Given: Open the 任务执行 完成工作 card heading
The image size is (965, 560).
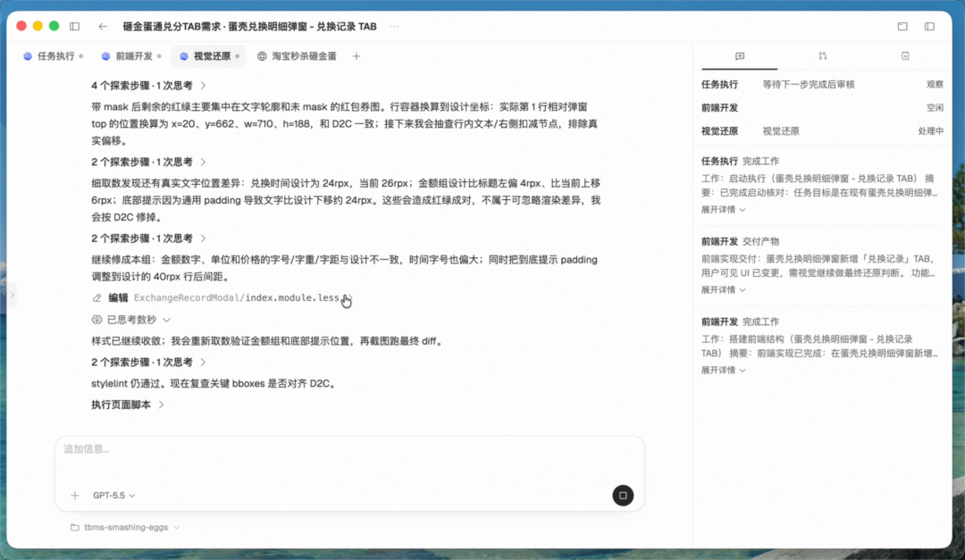Looking at the screenshot, I should point(740,162).
